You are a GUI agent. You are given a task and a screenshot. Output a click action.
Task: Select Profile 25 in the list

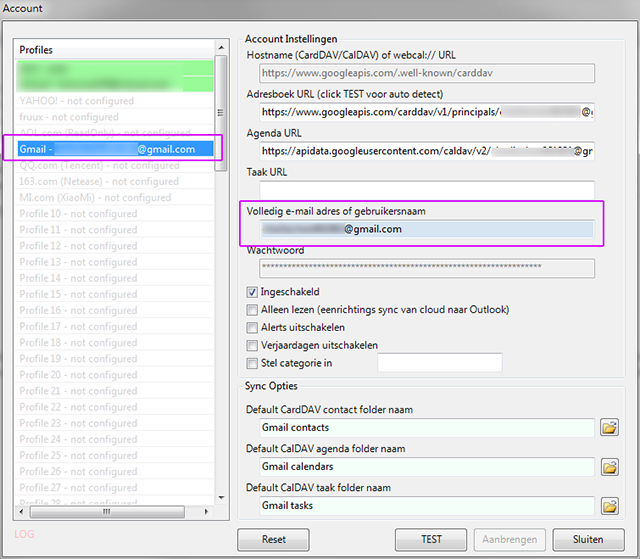[115, 455]
